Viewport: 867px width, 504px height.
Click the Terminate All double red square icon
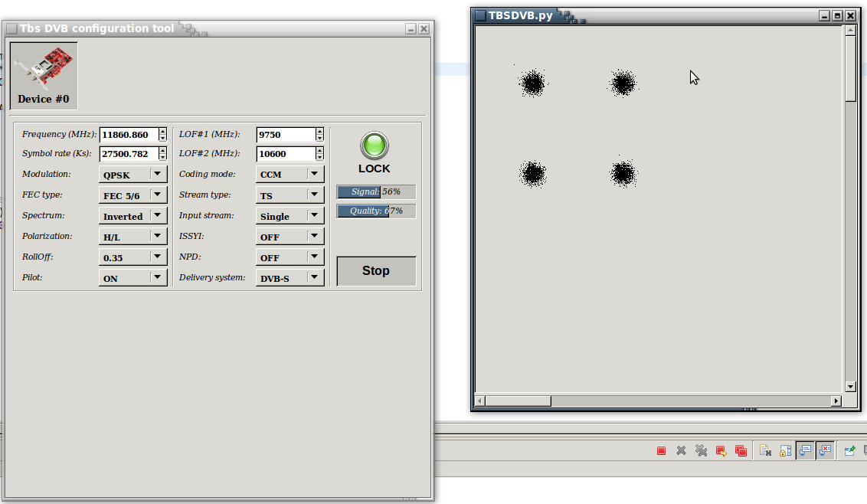pyautogui.click(x=741, y=451)
